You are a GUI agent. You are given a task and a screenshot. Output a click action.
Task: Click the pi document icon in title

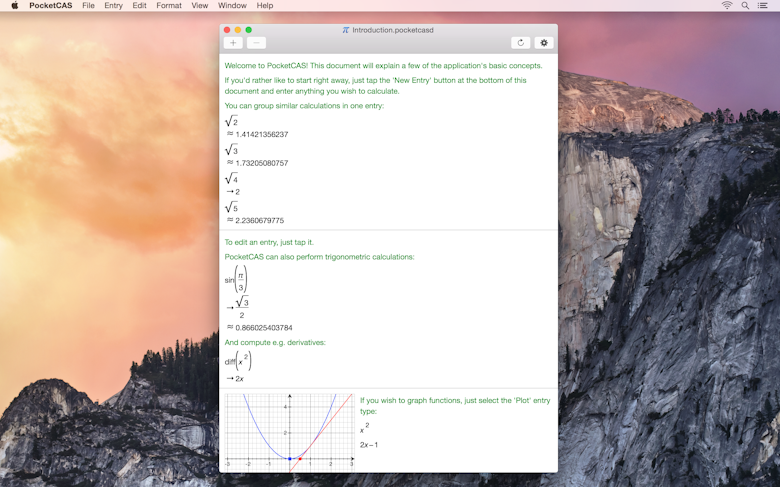pyautogui.click(x=346, y=30)
